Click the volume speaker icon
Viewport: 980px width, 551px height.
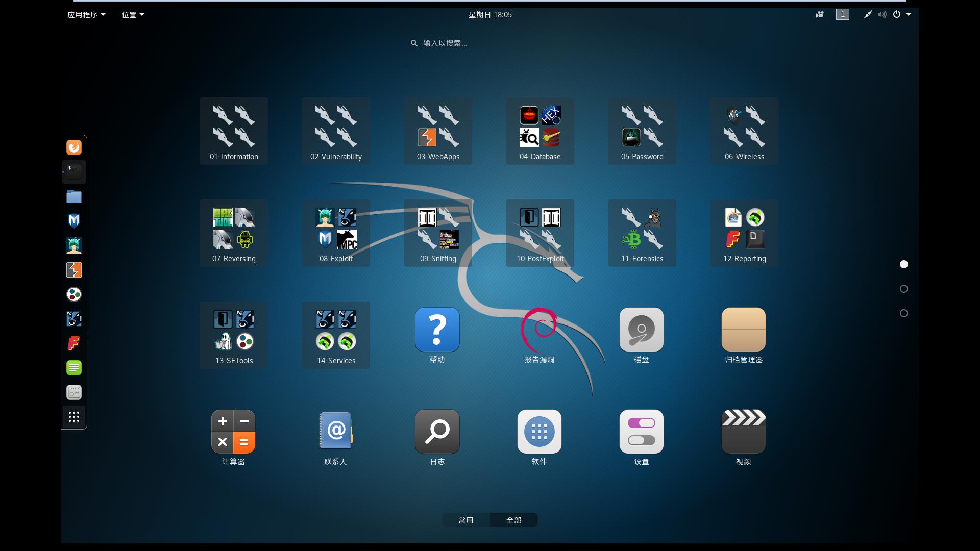(882, 15)
